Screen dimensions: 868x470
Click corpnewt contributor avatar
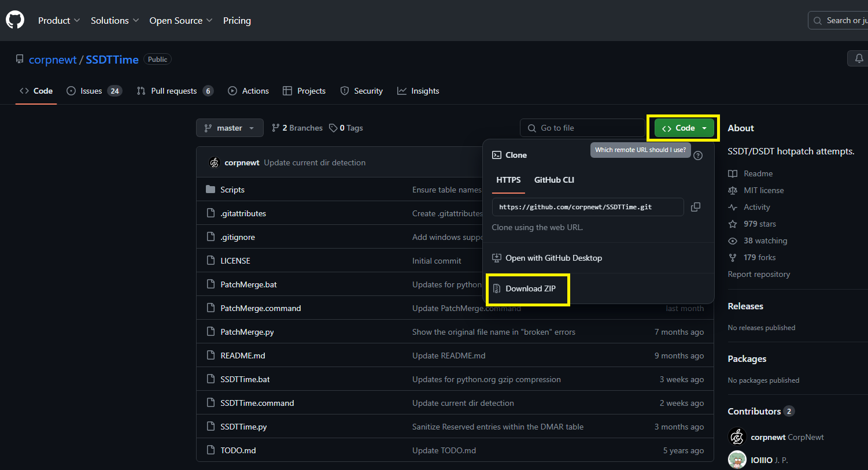(737, 437)
